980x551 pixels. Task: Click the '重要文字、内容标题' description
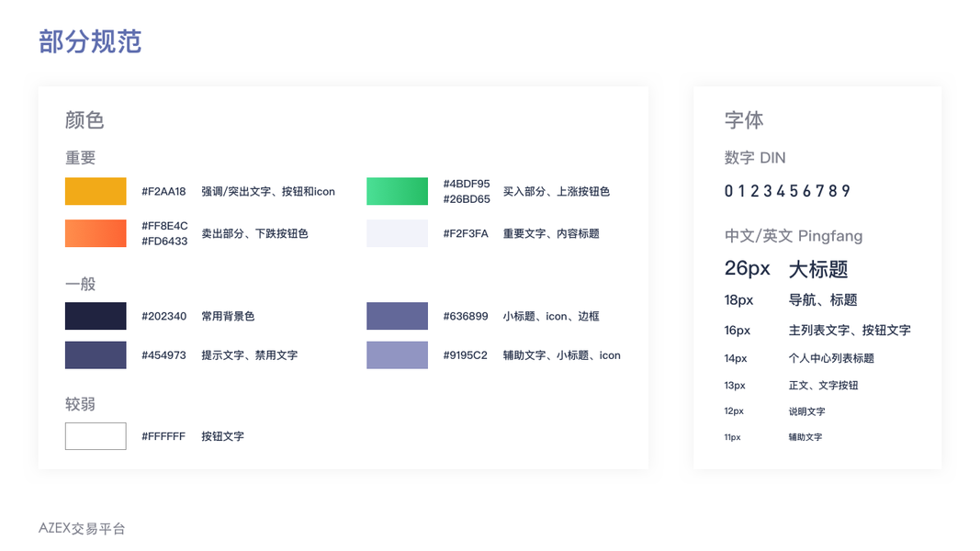point(551,233)
